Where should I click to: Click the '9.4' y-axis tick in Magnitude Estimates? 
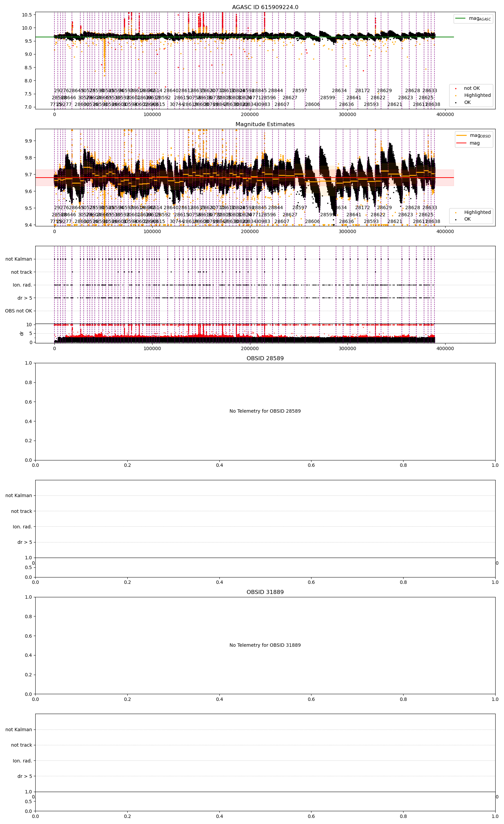point(28,225)
